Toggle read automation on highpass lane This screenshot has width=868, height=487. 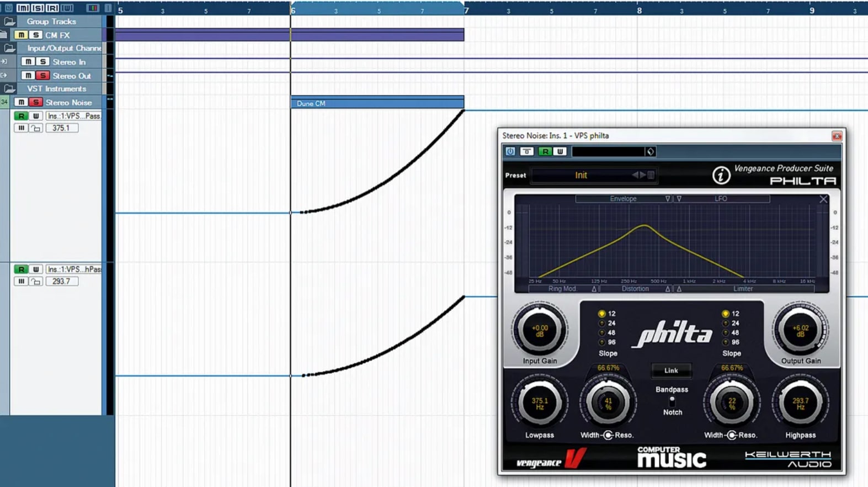pyautogui.click(x=21, y=269)
